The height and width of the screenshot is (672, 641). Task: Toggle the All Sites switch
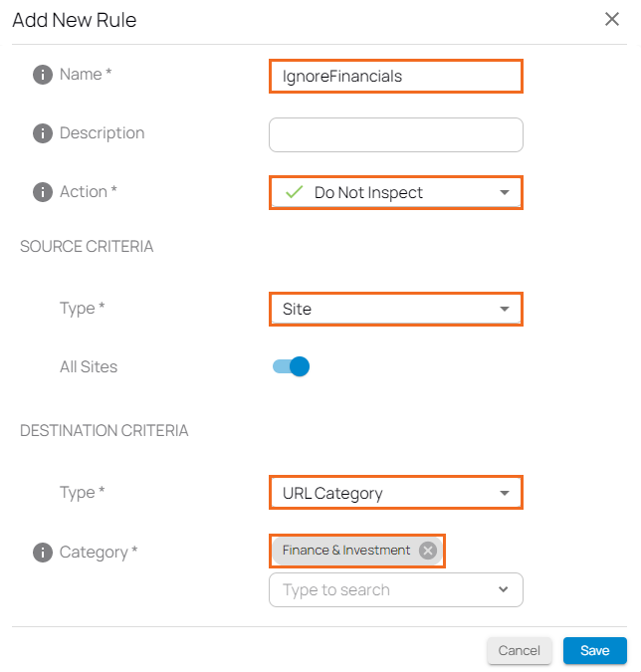click(291, 366)
